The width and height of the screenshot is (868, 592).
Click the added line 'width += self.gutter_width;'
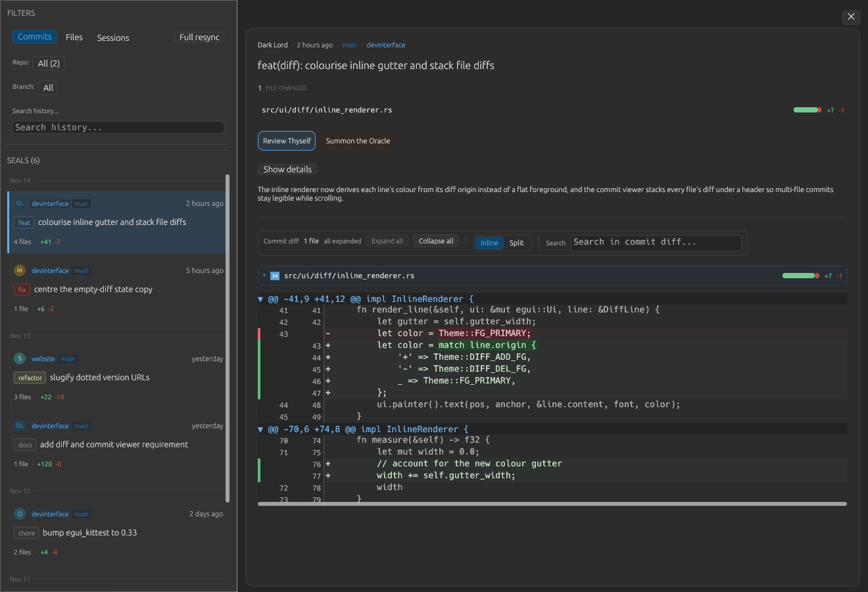[552, 476]
